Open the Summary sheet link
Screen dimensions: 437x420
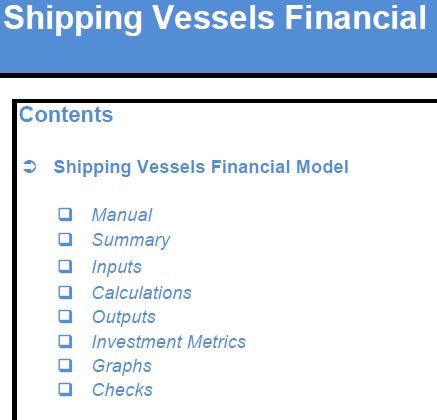point(131,240)
